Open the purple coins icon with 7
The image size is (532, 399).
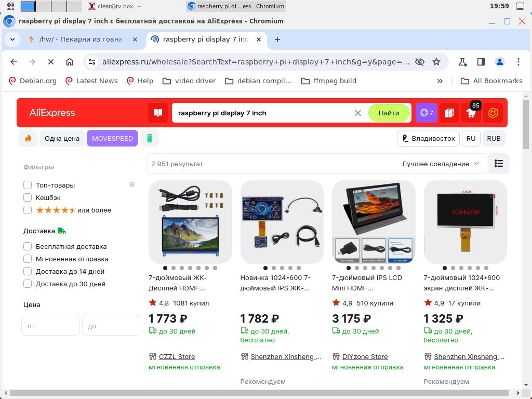426,113
